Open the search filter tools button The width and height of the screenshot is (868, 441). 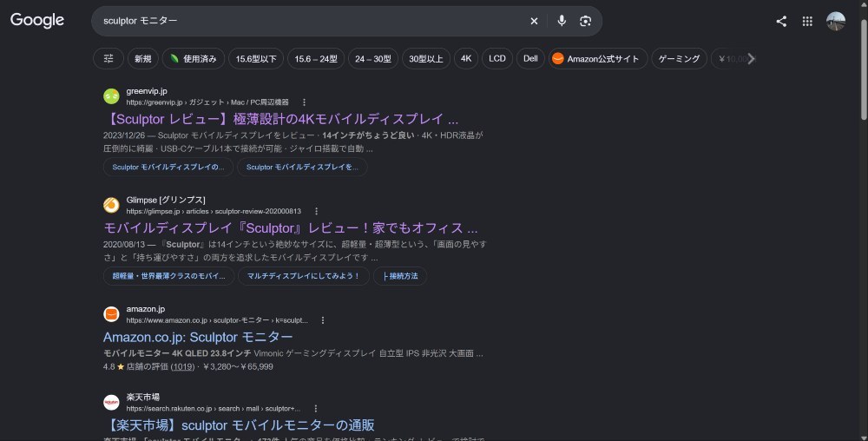pyautogui.click(x=108, y=59)
